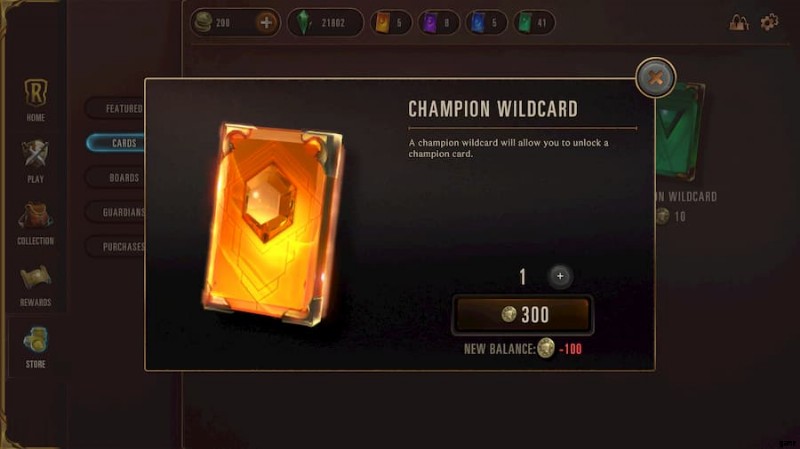Increase wildcard quantity with plus button

[x=560, y=276]
